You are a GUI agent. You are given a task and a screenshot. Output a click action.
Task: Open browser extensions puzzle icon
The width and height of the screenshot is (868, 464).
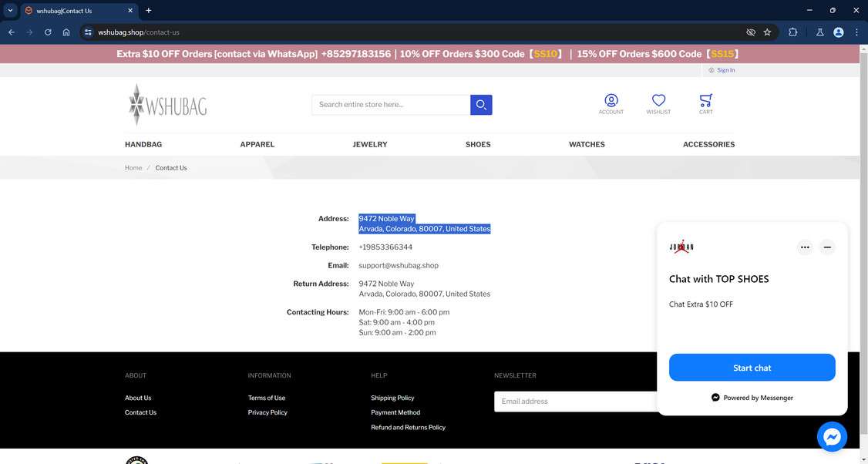(792, 32)
